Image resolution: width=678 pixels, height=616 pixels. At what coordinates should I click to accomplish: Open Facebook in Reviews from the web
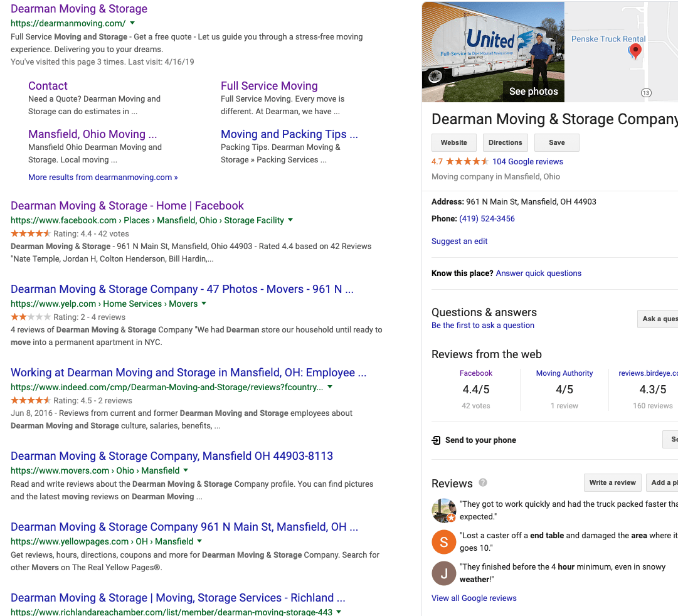[x=475, y=373]
